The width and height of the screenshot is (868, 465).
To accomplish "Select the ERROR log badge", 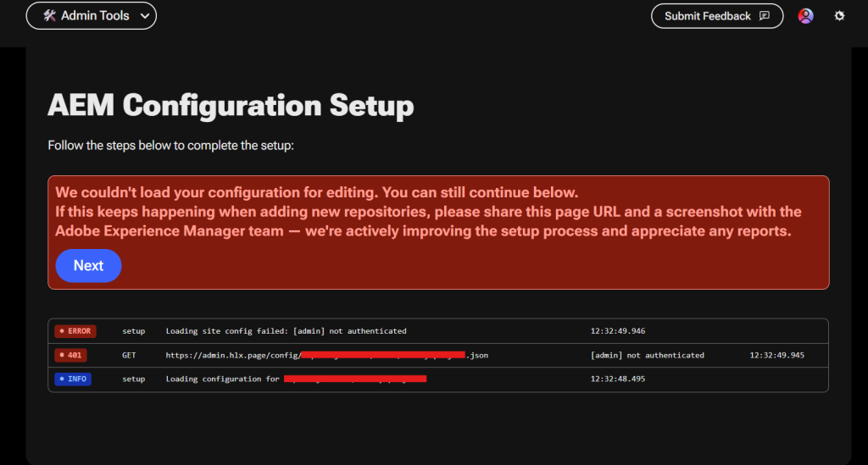I will [x=75, y=331].
